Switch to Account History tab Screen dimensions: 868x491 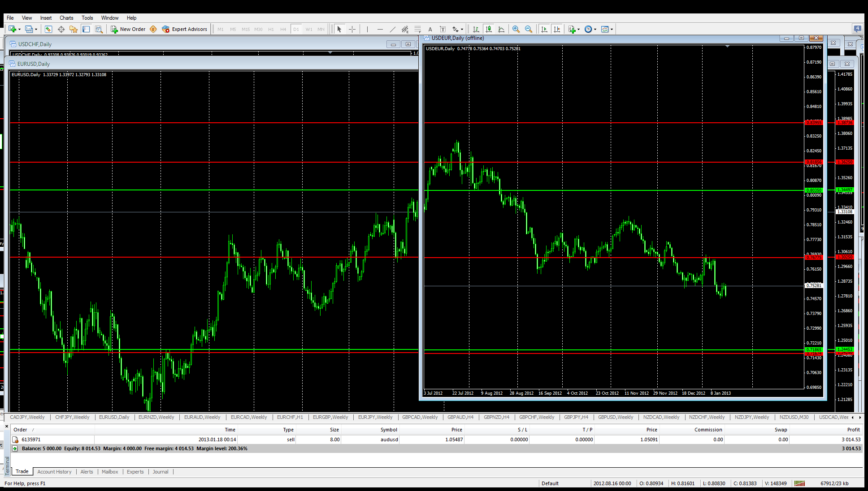54,472
